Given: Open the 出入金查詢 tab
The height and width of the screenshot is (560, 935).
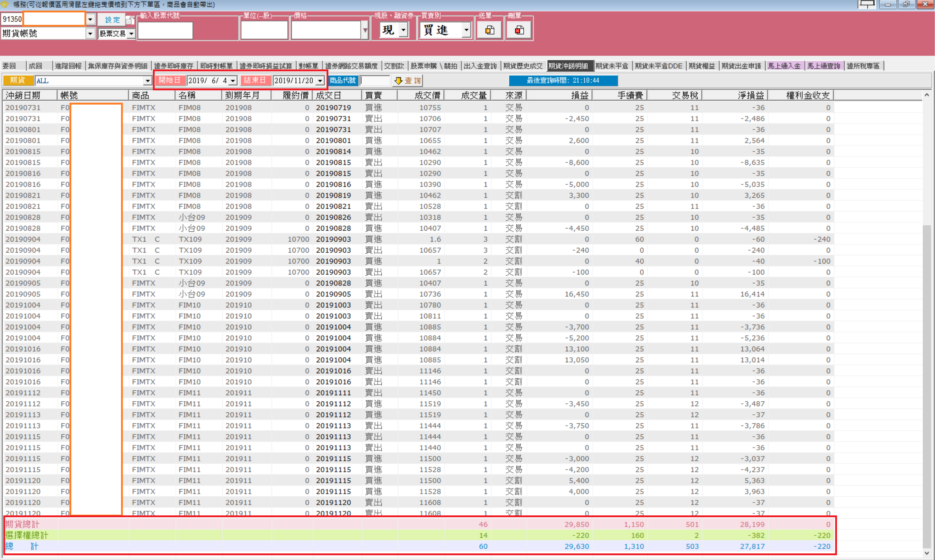Looking at the screenshot, I should (x=480, y=66).
